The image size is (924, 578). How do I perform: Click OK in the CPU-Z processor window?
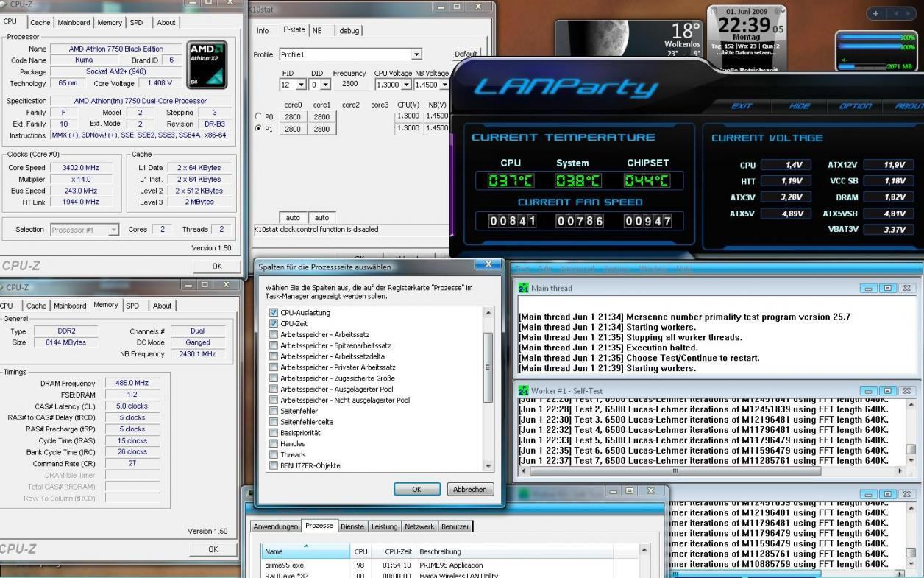216,265
